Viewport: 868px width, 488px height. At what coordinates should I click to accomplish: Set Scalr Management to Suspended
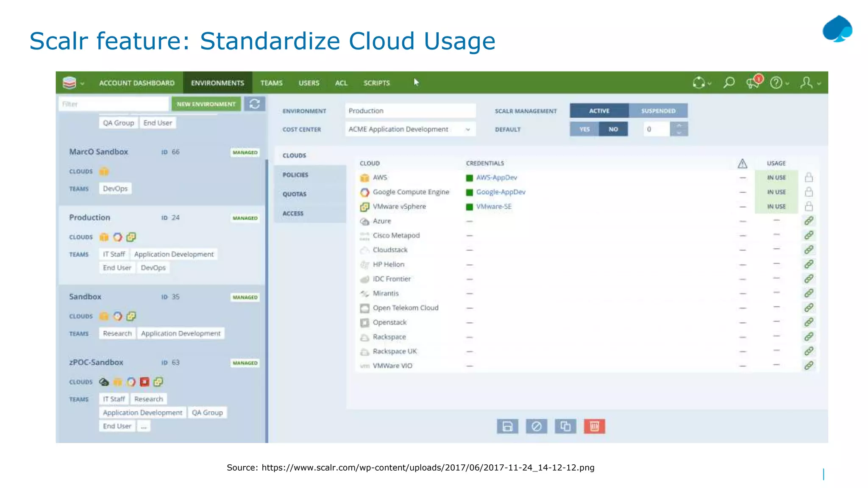coord(658,111)
